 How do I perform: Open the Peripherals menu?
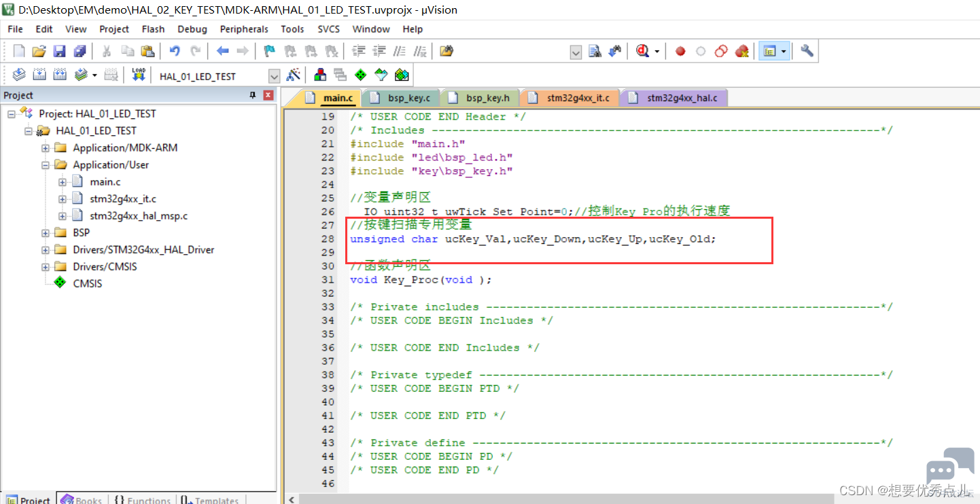(x=244, y=29)
